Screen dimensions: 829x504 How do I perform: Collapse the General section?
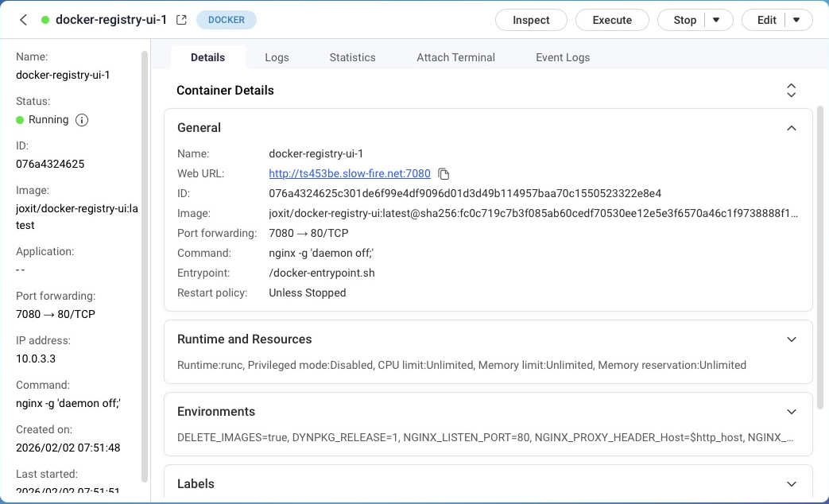(x=791, y=128)
